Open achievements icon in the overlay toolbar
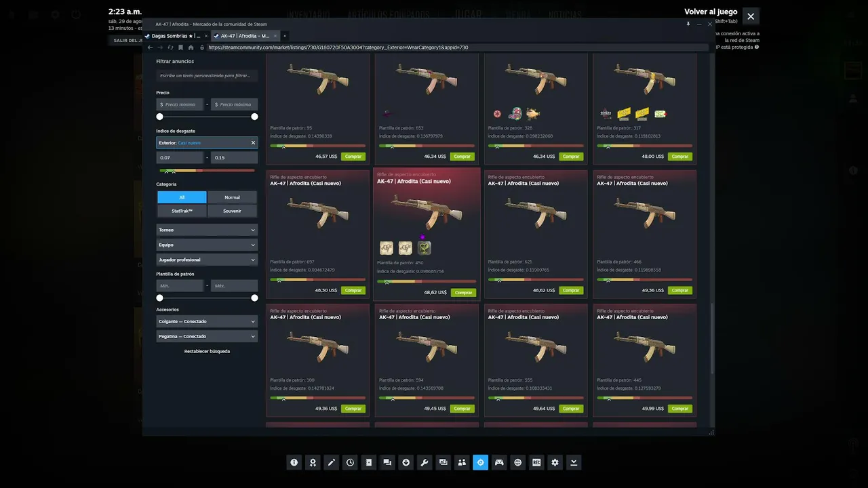 [313, 462]
